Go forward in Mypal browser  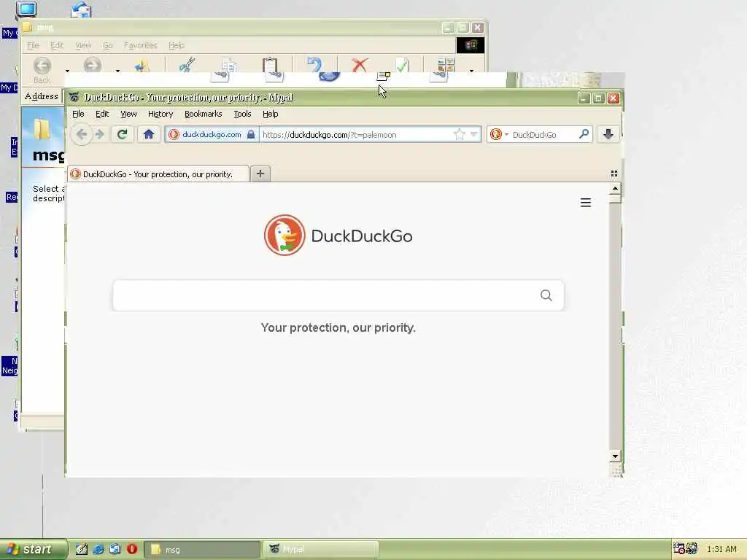[99, 135]
